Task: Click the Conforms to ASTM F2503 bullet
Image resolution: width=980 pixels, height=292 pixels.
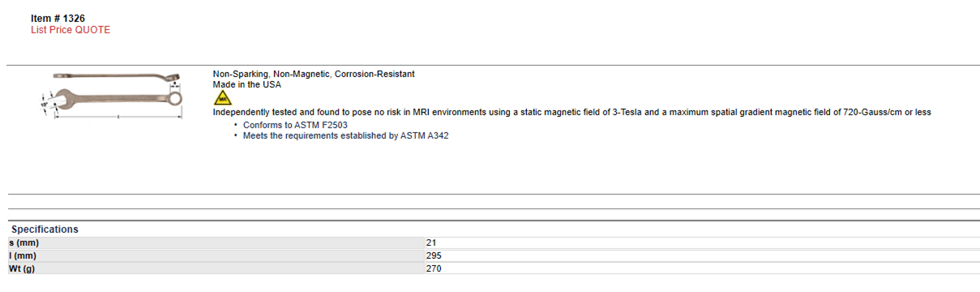Action: 296,125
